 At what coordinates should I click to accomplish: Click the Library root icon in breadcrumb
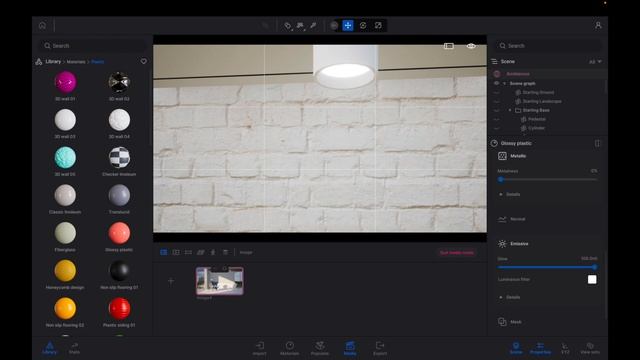point(39,62)
